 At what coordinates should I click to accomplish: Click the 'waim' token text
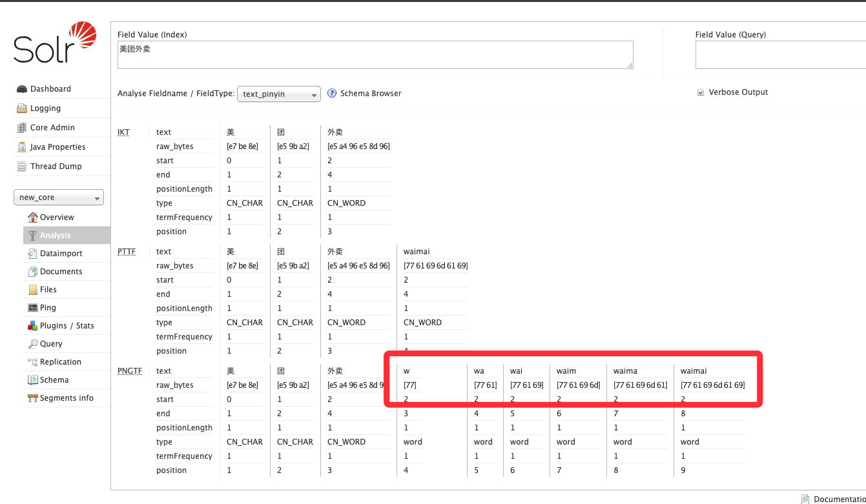[x=566, y=371]
